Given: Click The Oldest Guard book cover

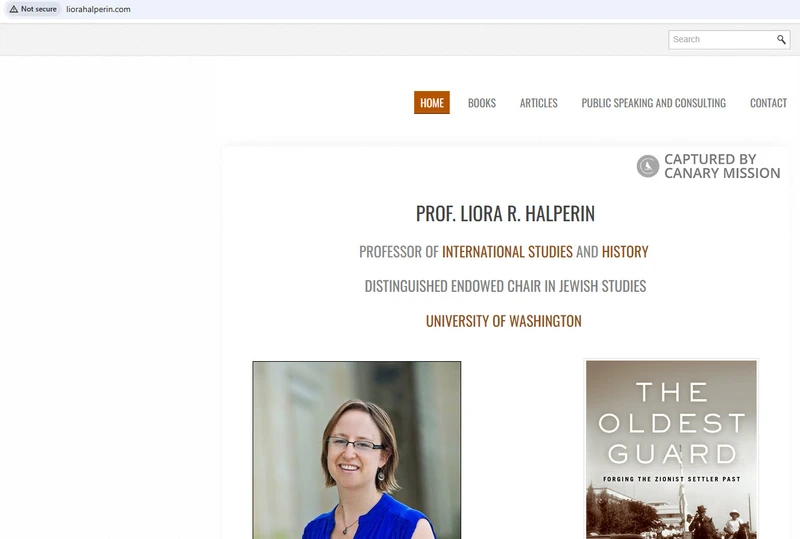Looking at the screenshot, I should tap(671, 449).
